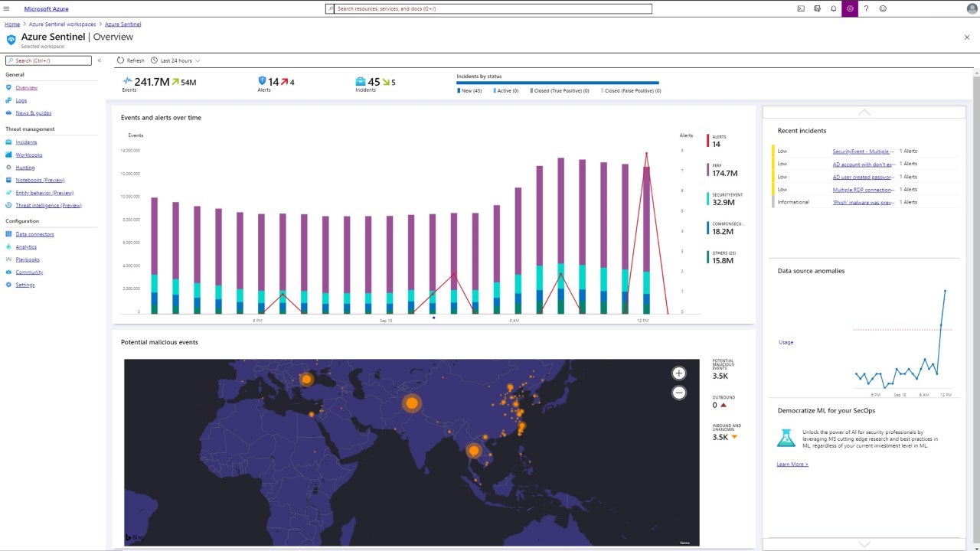
Task: Follow the Learn More link
Action: [x=792, y=465]
